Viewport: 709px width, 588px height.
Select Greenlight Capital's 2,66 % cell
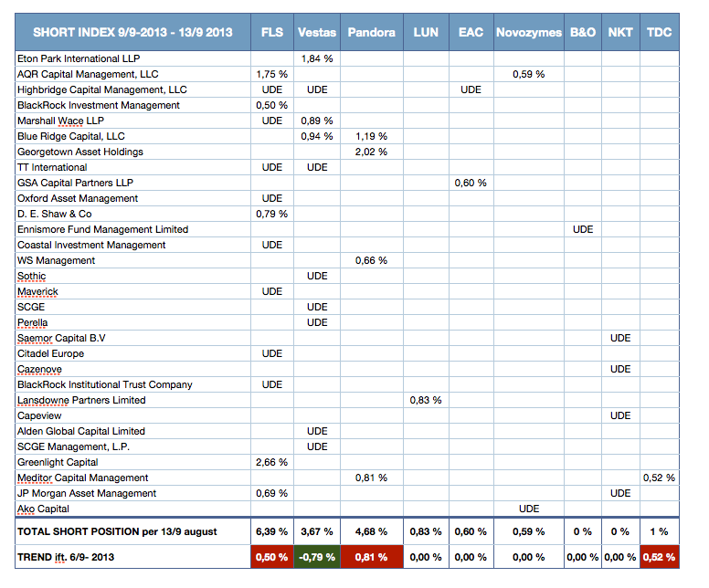272,462
